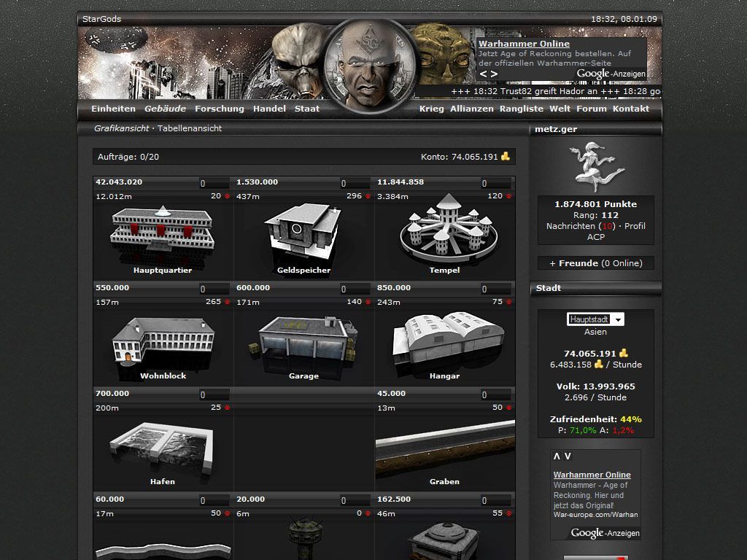
Task: Click the silver statue avatar of metz.ger
Action: tap(595, 166)
